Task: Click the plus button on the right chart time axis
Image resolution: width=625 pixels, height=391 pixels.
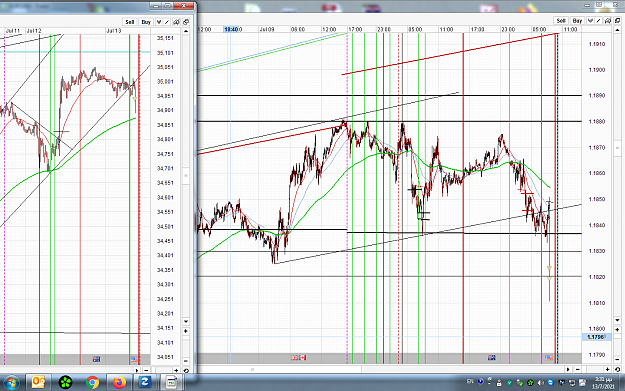Action: (x=607, y=369)
